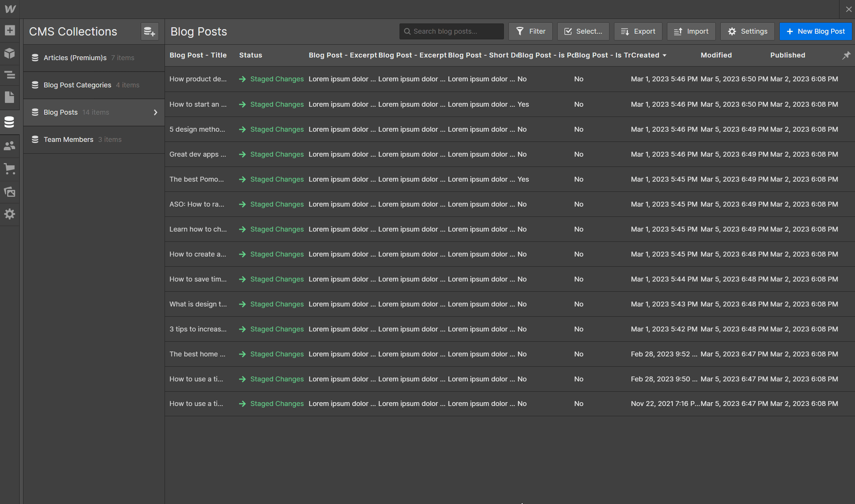Open the Components panel cube icon

9,53
